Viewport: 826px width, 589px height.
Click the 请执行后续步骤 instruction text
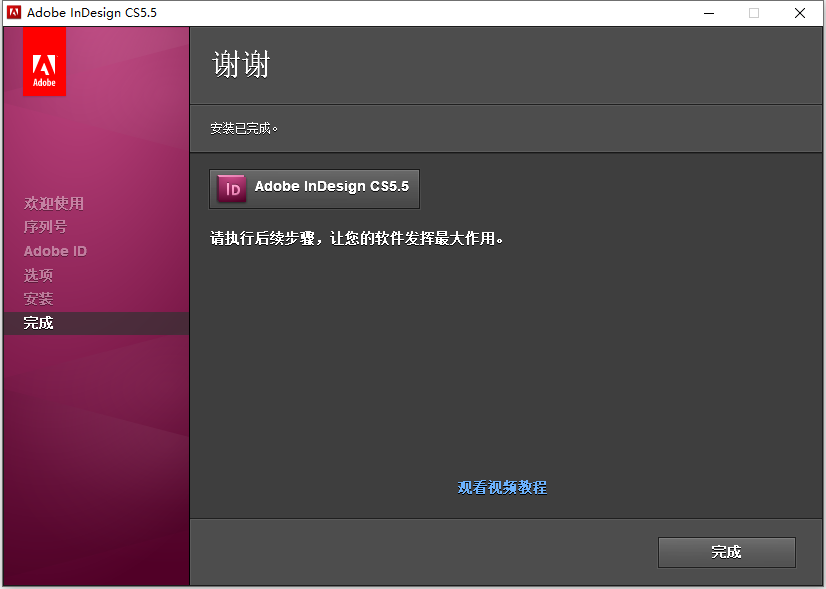(x=357, y=238)
